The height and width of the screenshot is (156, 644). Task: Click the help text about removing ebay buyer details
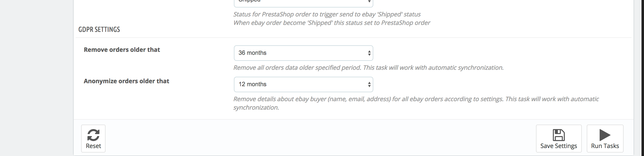click(x=416, y=103)
